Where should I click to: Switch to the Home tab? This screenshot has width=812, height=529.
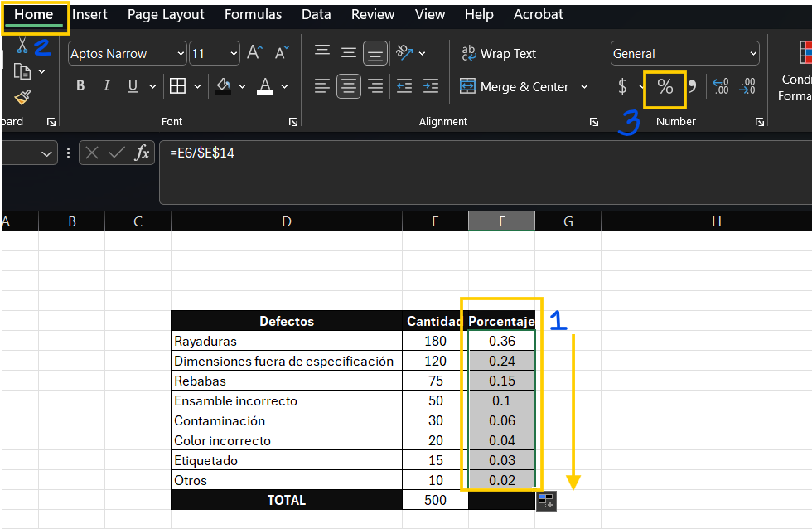[x=34, y=14]
